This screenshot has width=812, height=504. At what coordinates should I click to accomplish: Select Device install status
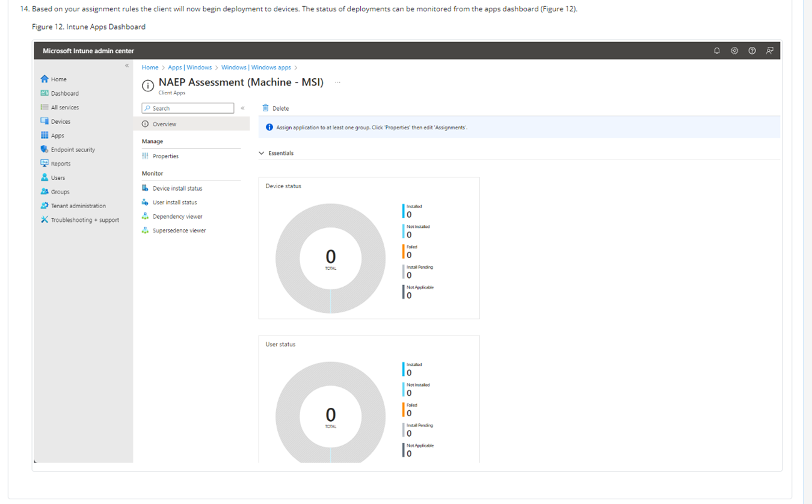tap(177, 188)
